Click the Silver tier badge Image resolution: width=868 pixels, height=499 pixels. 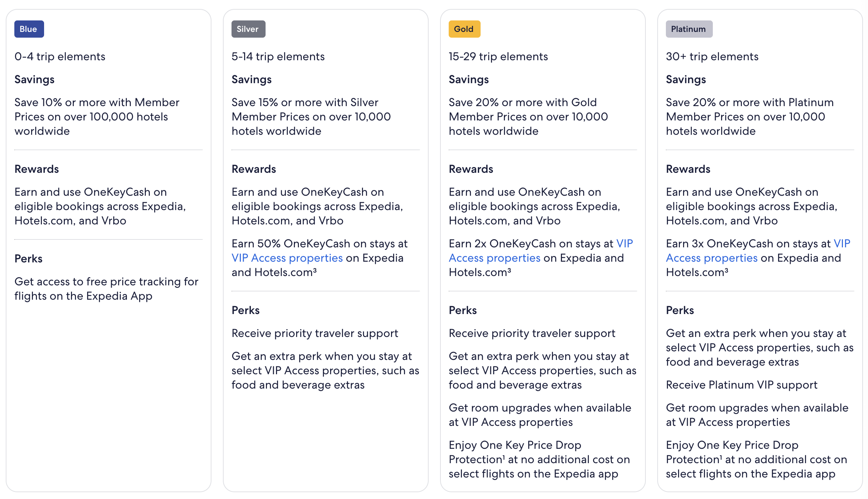pyautogui.click(x=248, y=29)
